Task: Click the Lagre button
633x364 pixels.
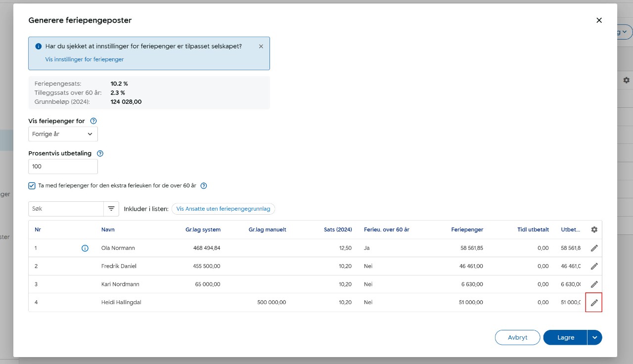Action: coord(565,337)
